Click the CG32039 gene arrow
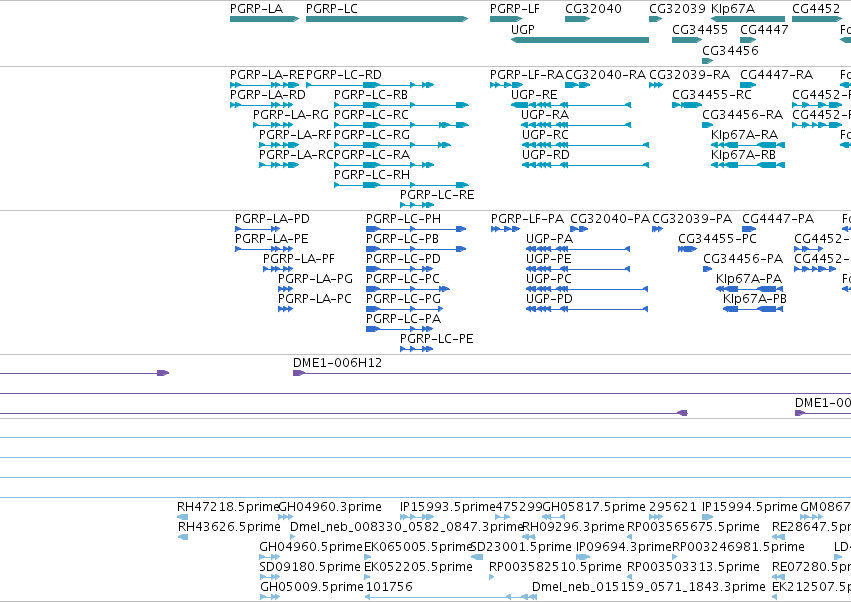Screen dimensions: 851x602 click(656, 19)
